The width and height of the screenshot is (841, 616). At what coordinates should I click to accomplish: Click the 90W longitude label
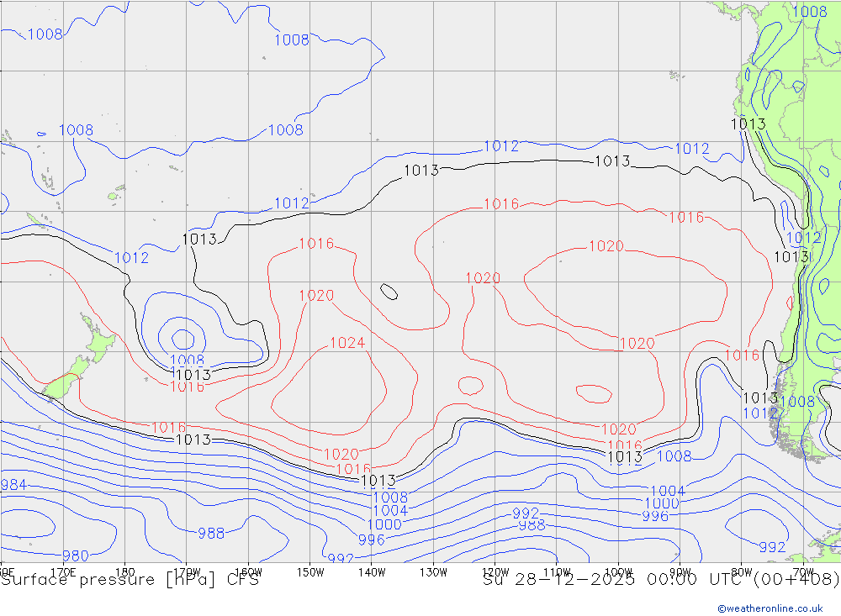tap(680, 572)
